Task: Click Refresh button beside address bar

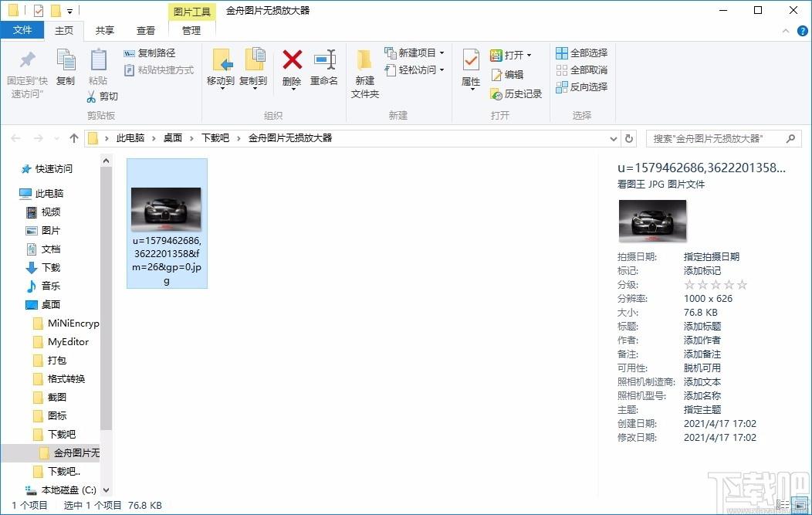Action: point(629,139)
